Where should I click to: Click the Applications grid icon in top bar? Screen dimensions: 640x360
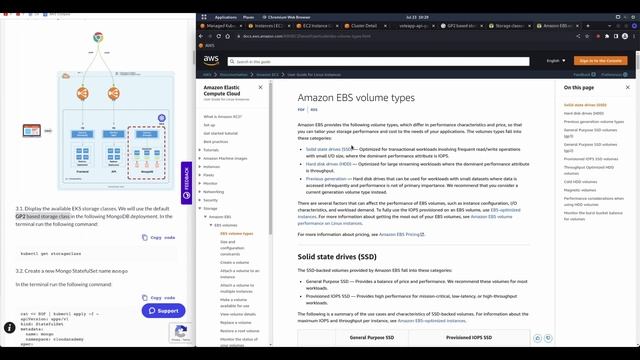pyautogui.click(x=204, y=17)
